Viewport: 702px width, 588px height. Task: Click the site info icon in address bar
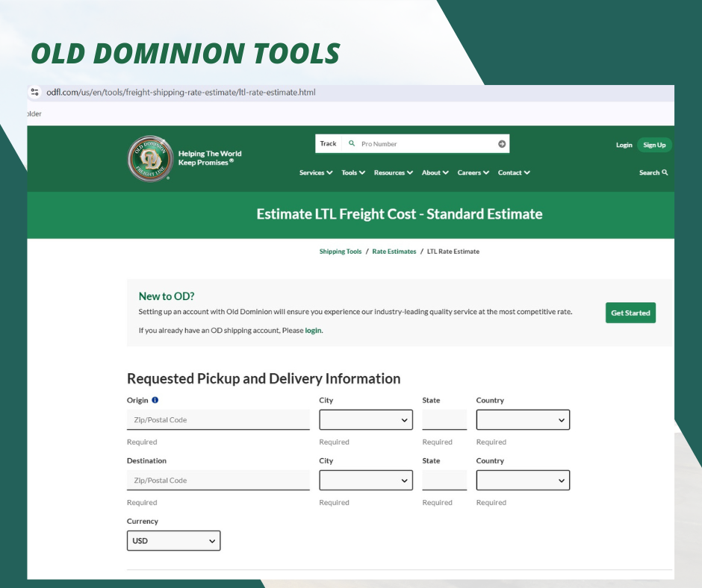click(34, 93)
